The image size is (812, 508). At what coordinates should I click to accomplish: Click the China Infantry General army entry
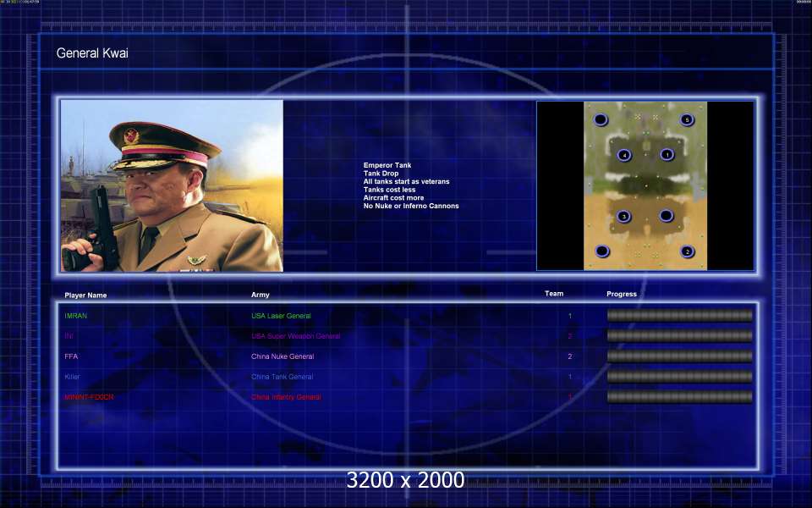coord(286,397)
